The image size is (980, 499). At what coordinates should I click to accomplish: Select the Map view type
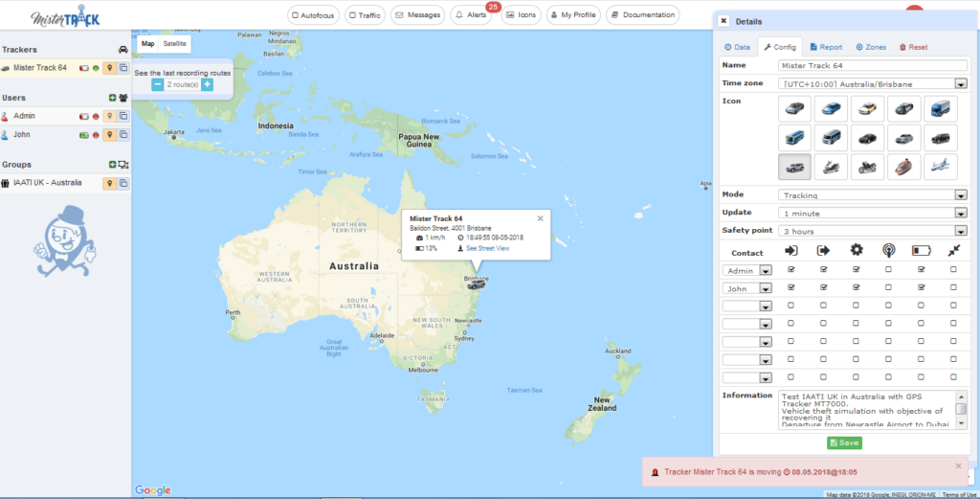point(147,44)
